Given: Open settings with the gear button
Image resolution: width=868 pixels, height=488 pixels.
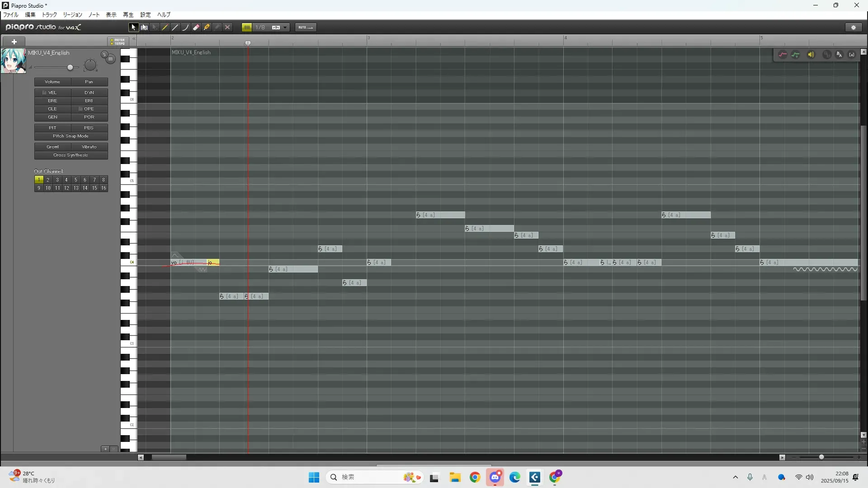Looking at the screenshot, I should [854, 28].
